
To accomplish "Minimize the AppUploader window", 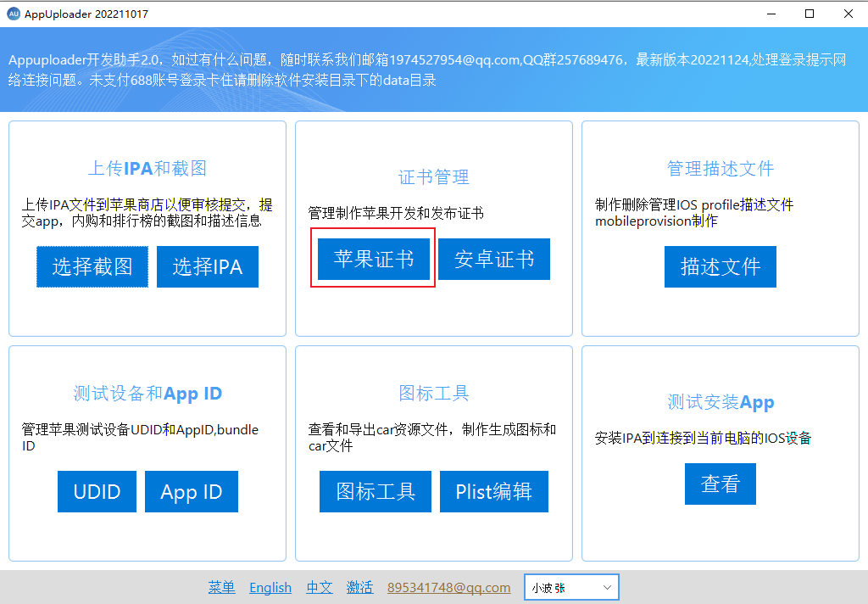I will [x=771, y=14].
